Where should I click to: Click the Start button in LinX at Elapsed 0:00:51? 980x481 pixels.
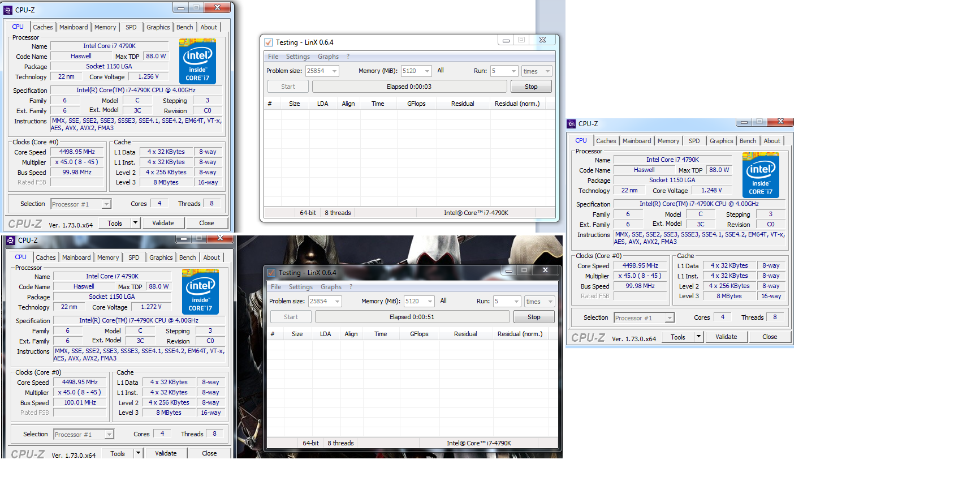pos(291,317)
